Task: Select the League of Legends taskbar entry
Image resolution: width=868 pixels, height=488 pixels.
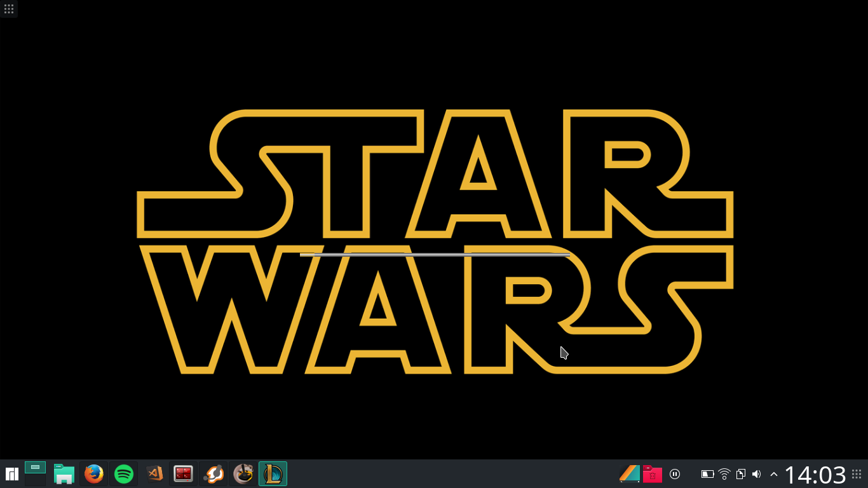Action: (273, 474)
